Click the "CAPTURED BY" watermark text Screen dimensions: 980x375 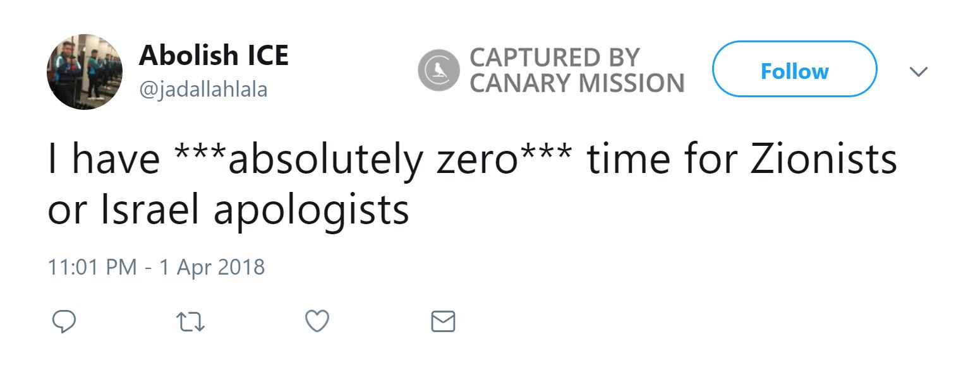tap(555, 57)
